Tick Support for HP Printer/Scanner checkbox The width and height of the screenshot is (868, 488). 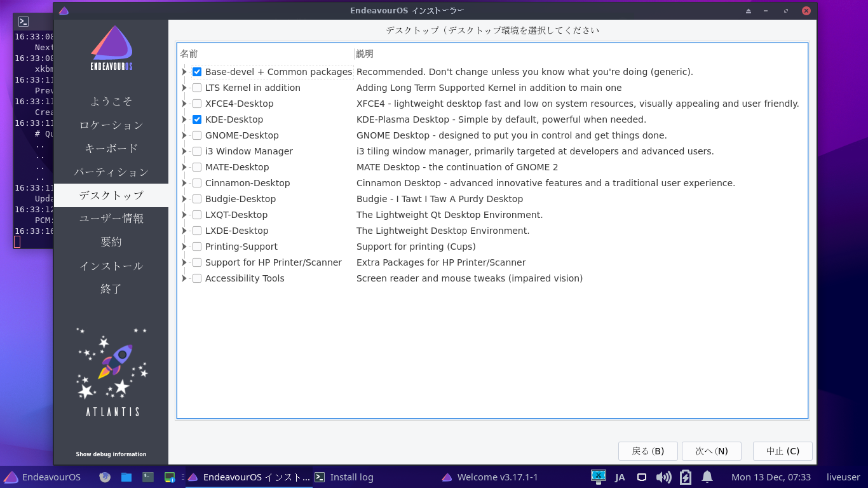coord(197,262)
